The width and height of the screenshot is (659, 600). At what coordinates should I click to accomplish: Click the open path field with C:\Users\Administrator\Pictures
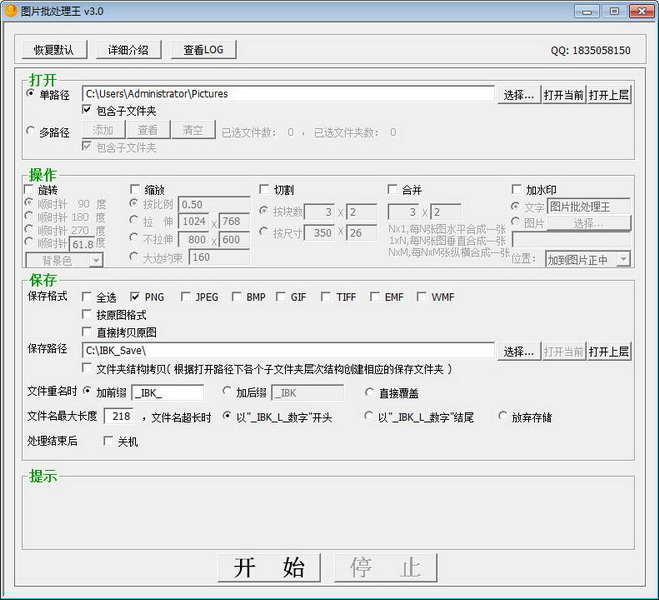tap(288, 94)
